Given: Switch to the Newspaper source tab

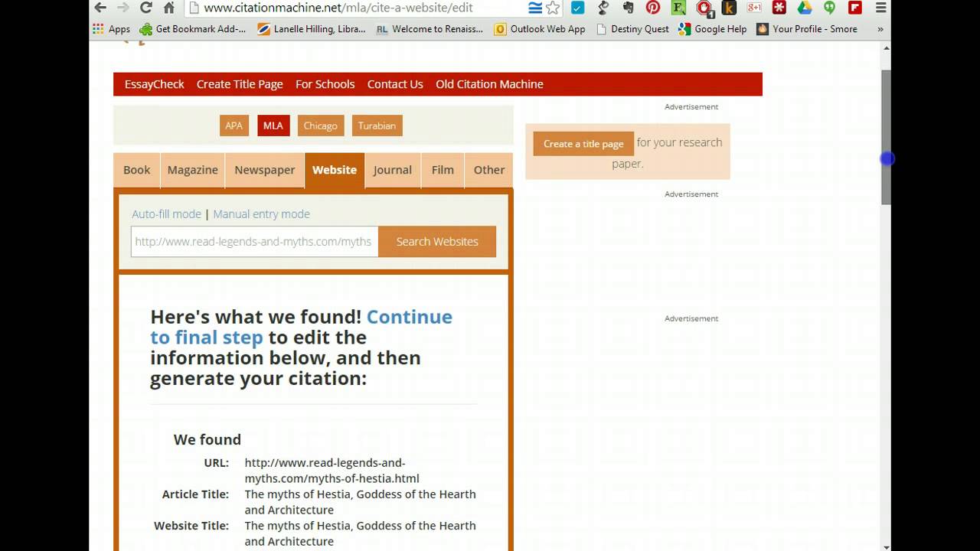Looking at the screenshot, I should pyautogui.click(x=265, y=170).
